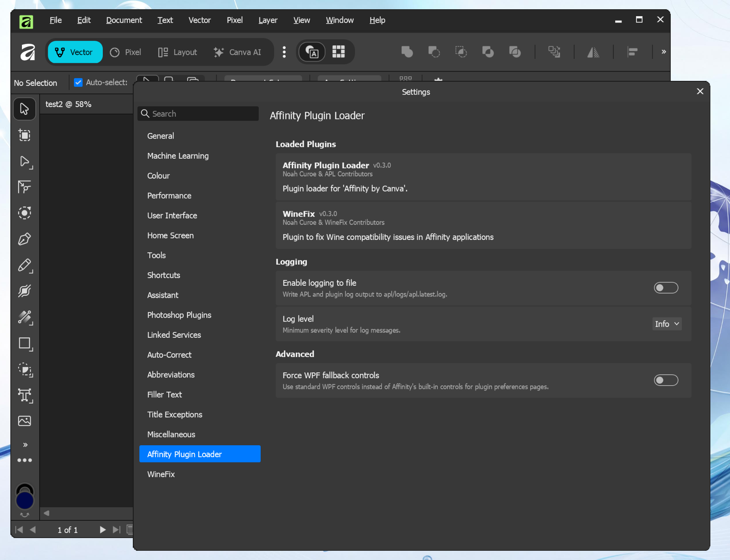Click the Settings search field
The image size is (730, 560).
tap(198, 114)
